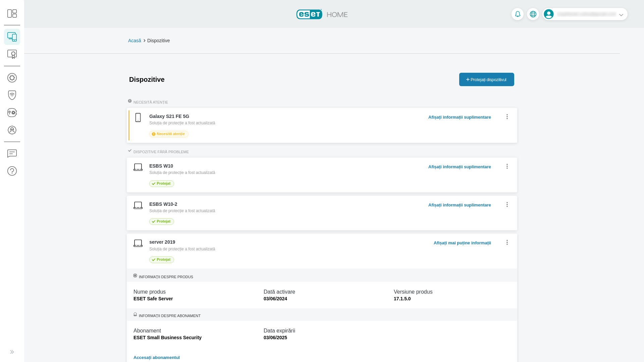The height and width of the screenshot is (362, 644).
Task: Click activation date 03/06/2024
Action: coord(275,299)
